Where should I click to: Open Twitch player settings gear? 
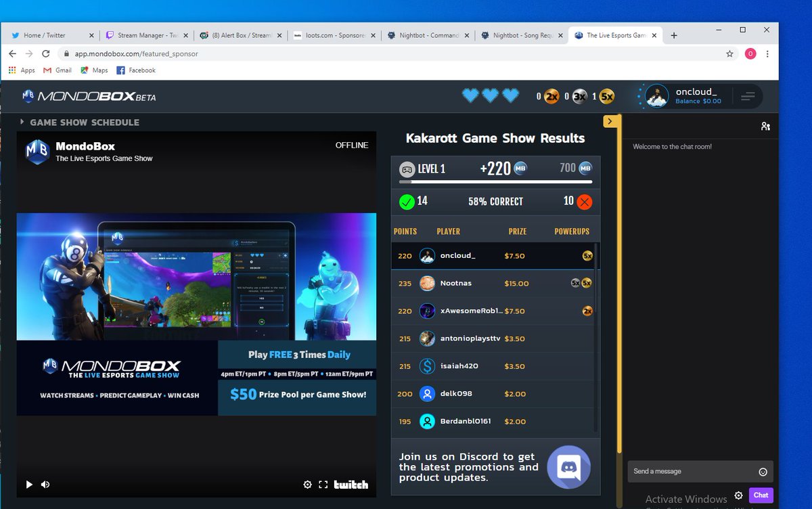click(307, 485)
